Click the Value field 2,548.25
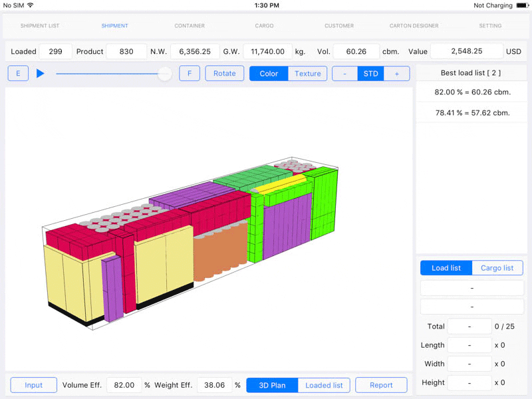The height and width of the screenshot is (399, 532). (467, 51)
